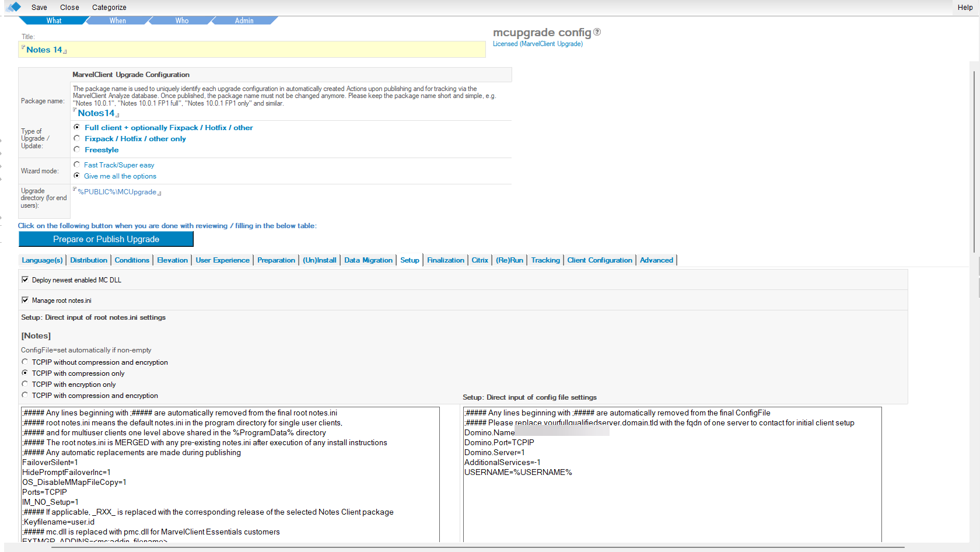Switch to the What tab

pos(54,20)
